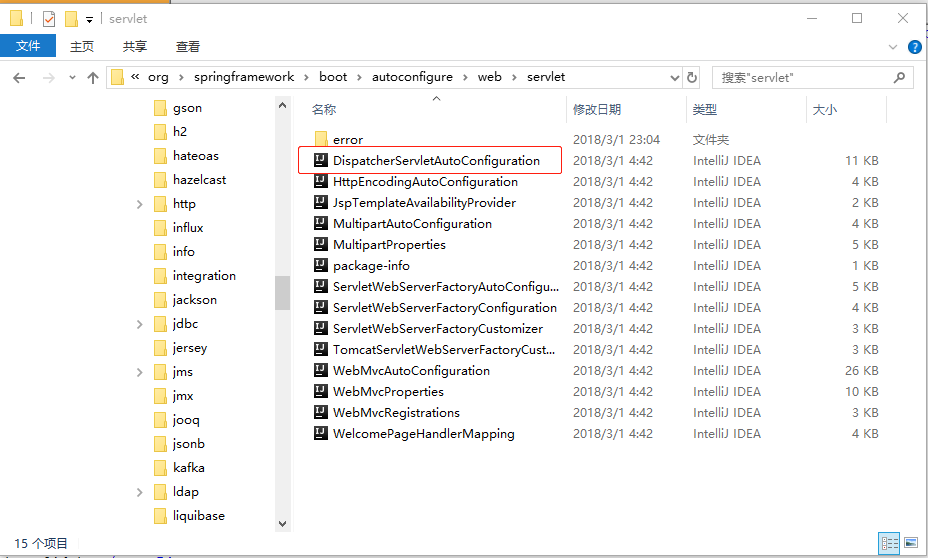The image size is (928, 558).
Task: Click the boot breadcrumb segment
Action: coord(333,77)
